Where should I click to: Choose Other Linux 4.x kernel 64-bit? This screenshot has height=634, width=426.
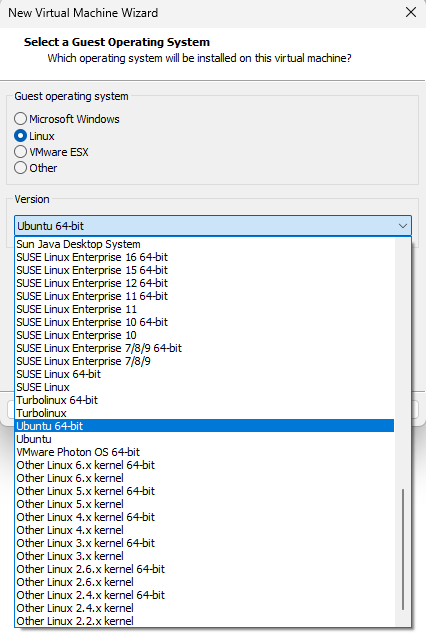point(205,517)
